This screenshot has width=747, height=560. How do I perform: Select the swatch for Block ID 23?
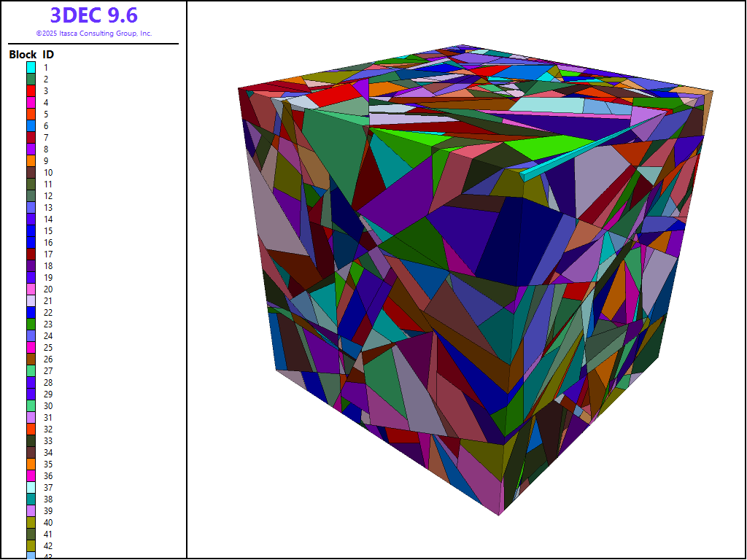[x=31, y=324]
